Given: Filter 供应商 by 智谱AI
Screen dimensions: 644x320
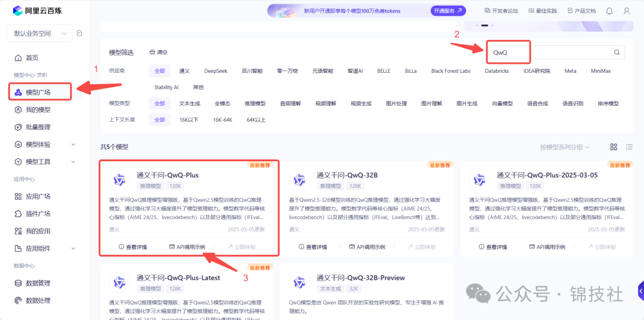Looking at the screenshot, I should tap(355, 70).
